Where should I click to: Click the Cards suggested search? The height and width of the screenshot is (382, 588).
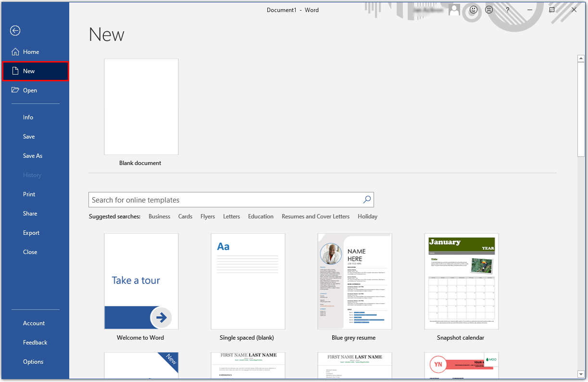(x=185, y=216)
